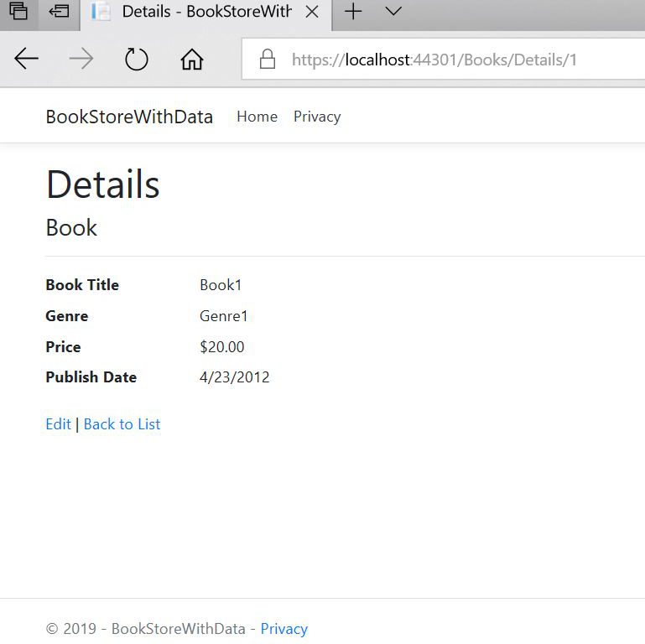Navigate to Home in the navbar
The image size is (645, 644).
(257, 117)
